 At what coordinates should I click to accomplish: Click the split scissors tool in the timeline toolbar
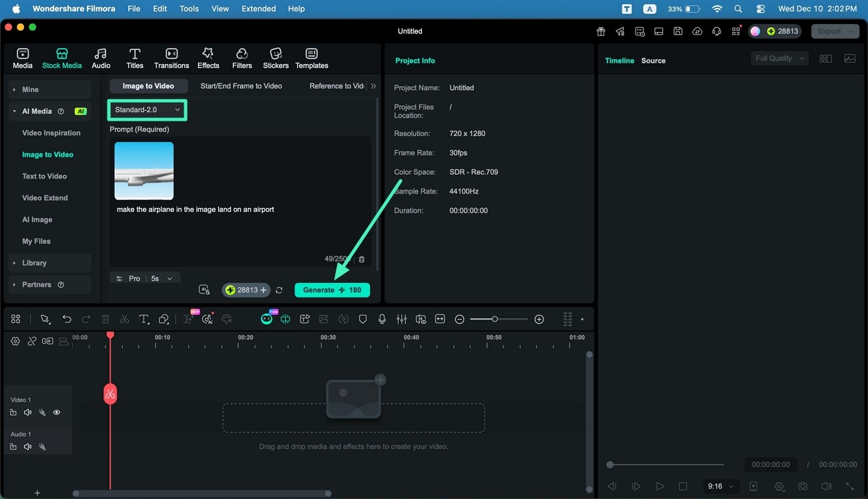coord(124,319)
